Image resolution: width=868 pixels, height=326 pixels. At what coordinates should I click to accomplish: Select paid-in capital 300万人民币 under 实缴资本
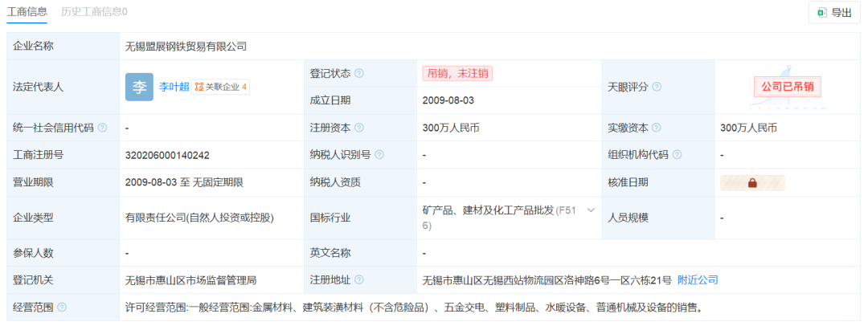[x=748, y=128]
